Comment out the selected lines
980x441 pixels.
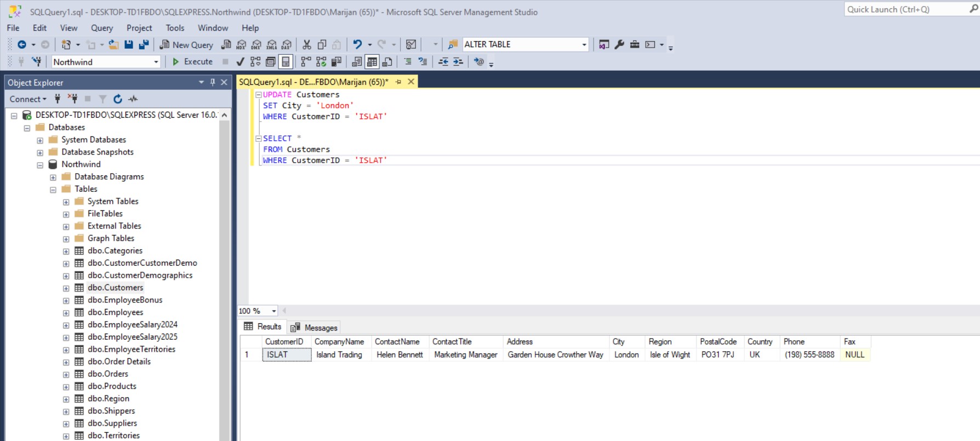tap(408, 62)
